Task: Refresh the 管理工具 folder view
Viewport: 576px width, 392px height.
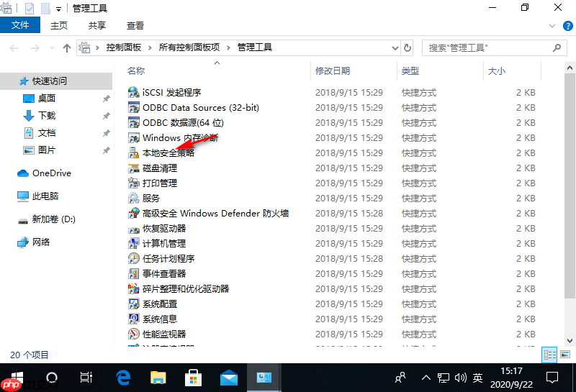Action: tap(408, 47)
